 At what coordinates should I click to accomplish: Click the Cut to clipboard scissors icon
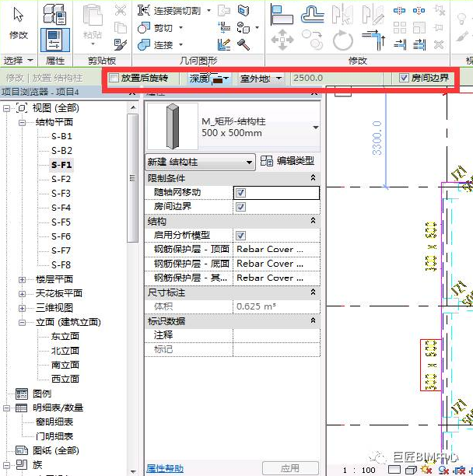tap(121, 10)
